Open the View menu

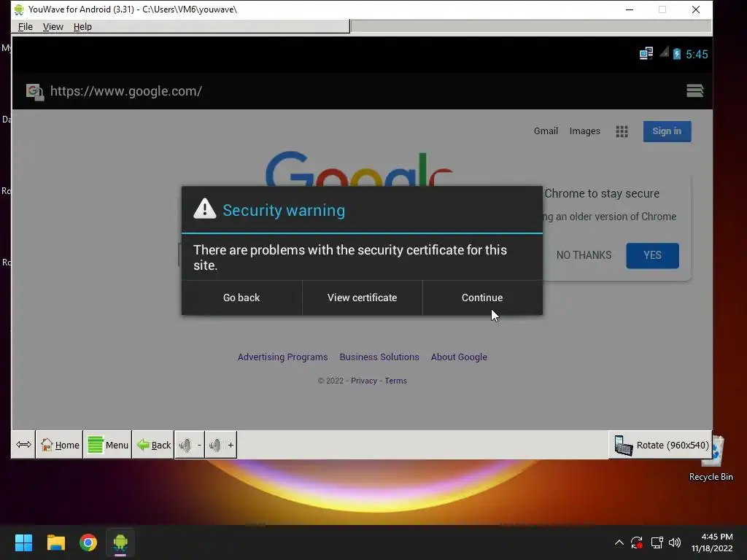[53, 27]
